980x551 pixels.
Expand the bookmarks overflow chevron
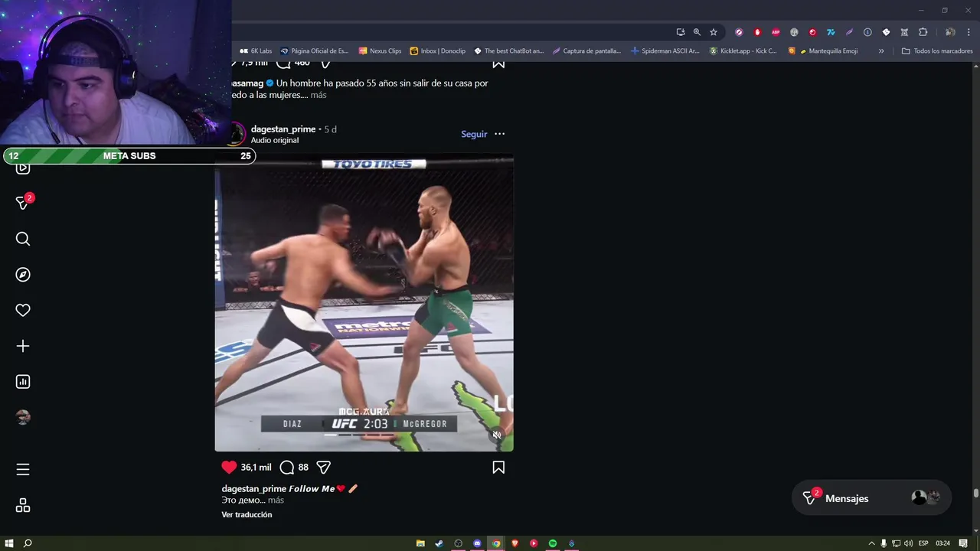[x=881, y=51]
